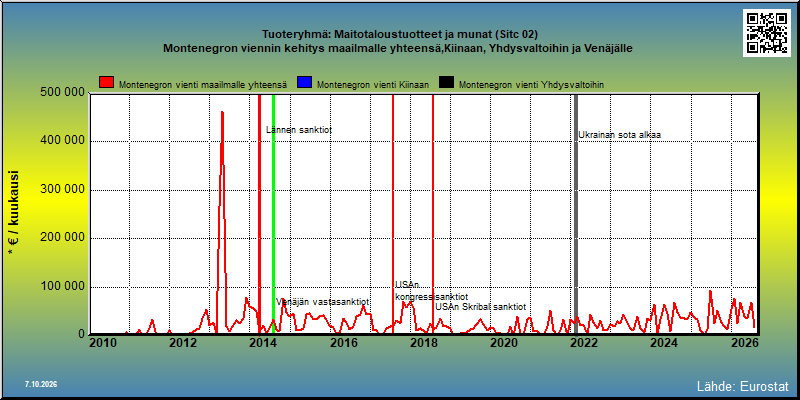Click legend label 'Montenegron vienti Yhdysvaltoihin'
Image resolution: width=800 pixels, height=400 pixels.
(532, 85)
